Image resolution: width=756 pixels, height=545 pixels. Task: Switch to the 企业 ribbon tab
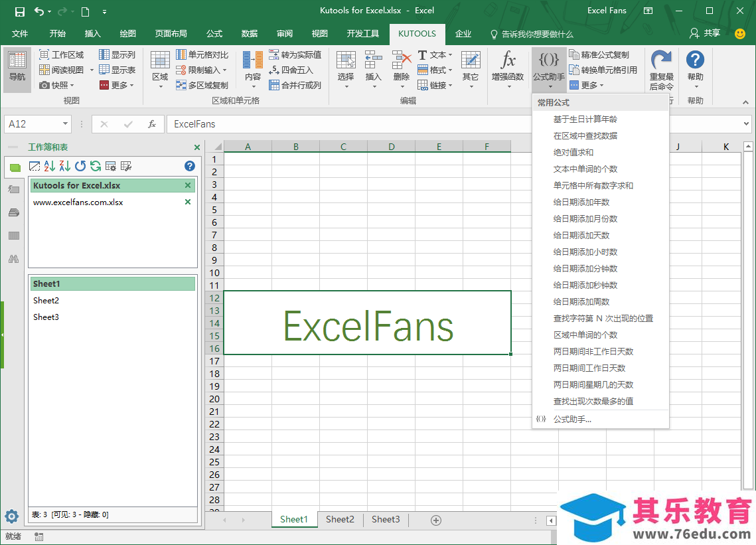(463, 33)
